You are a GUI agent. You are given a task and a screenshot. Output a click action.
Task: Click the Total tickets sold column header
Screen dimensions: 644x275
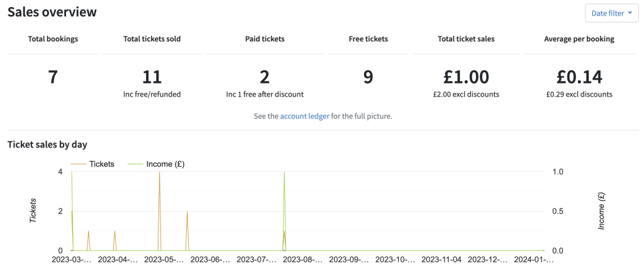tap(152, 39)
